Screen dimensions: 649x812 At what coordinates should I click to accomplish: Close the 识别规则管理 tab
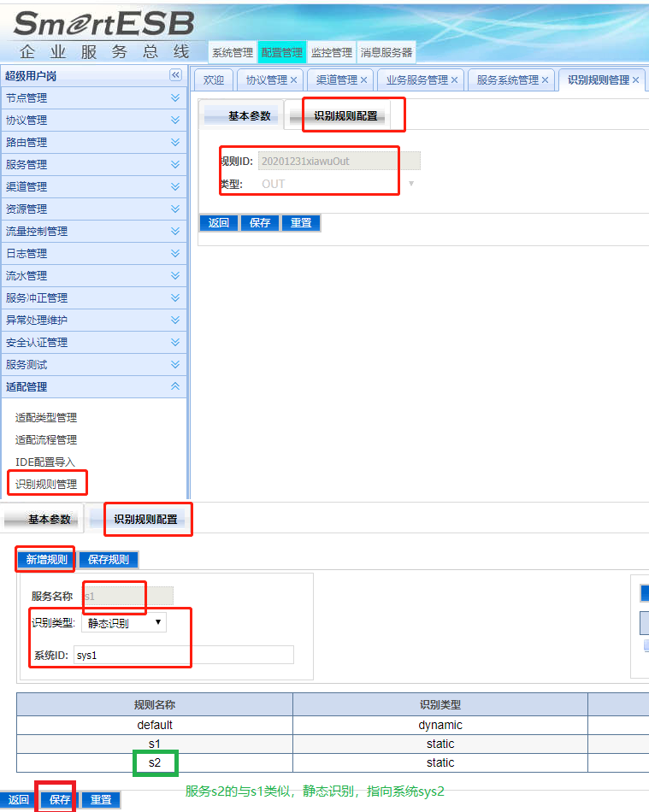pyautogui.click(x=635, y=80)
